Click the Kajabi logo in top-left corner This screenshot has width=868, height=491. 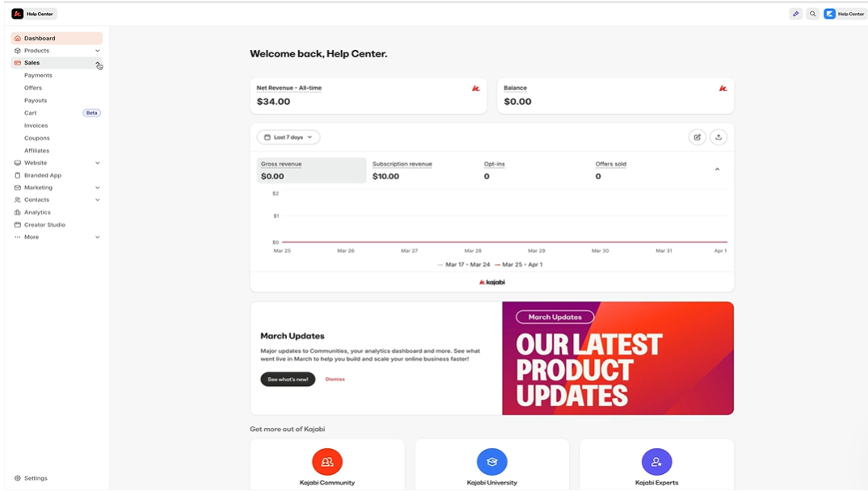click(x=18, y=14)
